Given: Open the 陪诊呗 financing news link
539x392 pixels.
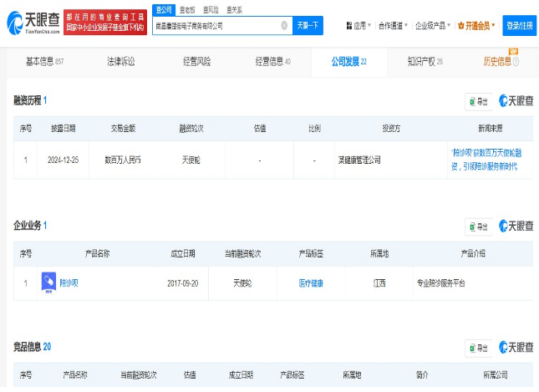Looking at the screenshot, I should [486, 160].
